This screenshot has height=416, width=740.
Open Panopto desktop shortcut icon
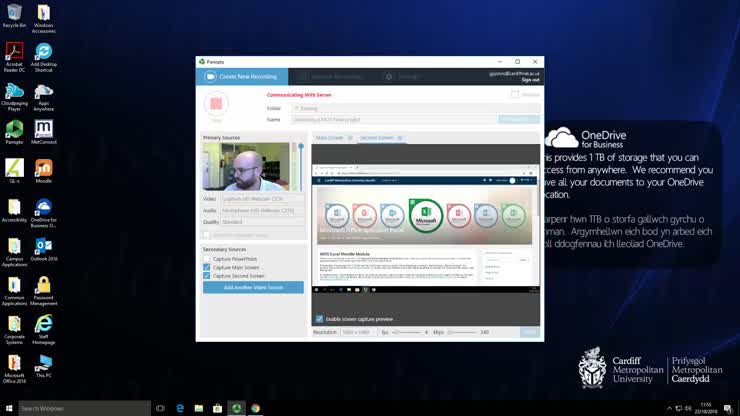[14, 130]
